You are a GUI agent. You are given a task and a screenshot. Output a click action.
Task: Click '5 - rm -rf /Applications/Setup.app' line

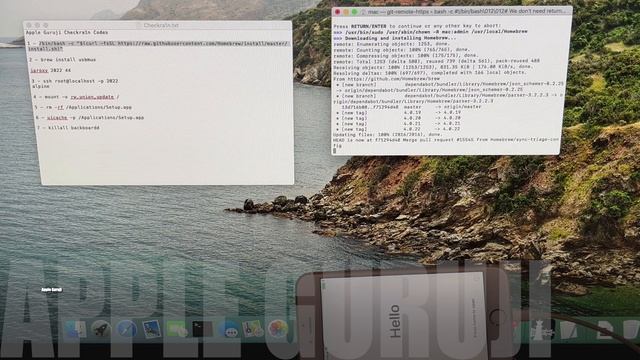(83, 107)
